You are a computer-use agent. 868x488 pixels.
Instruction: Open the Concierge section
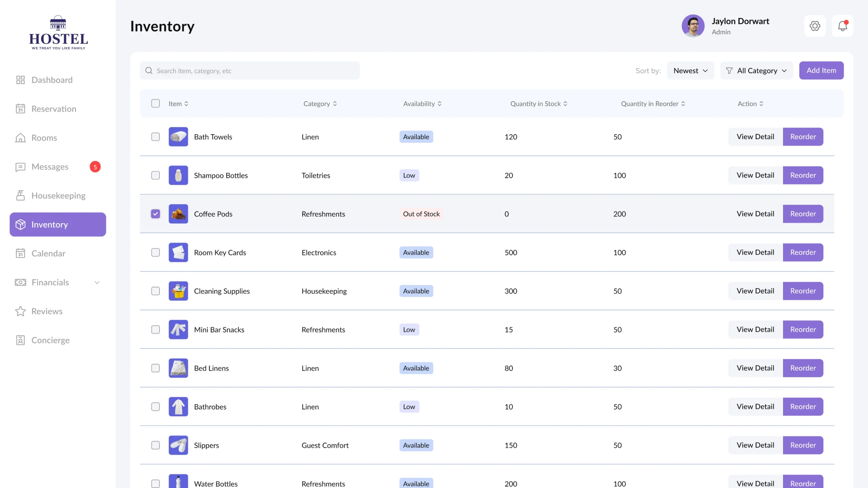[x=50, y=340]
